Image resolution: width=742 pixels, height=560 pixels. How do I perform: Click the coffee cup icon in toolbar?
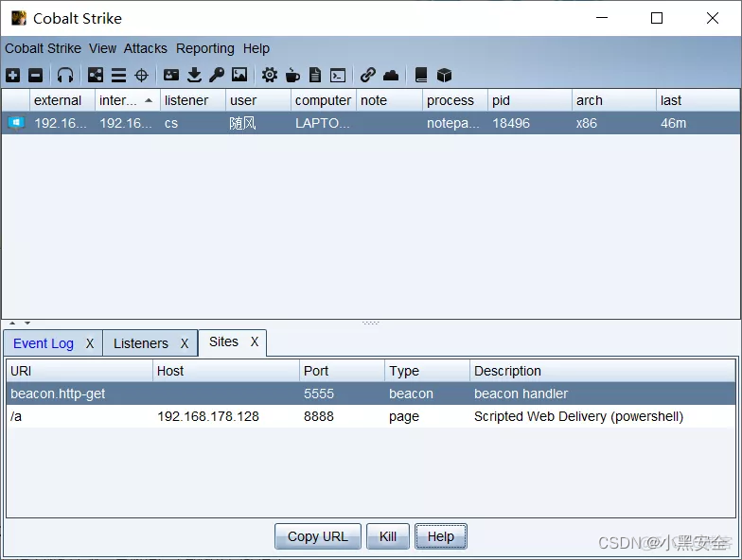click(292, 76)
